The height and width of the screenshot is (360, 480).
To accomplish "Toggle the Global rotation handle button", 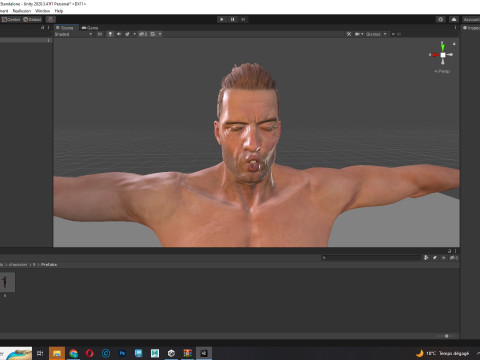I will pos(32,19).
